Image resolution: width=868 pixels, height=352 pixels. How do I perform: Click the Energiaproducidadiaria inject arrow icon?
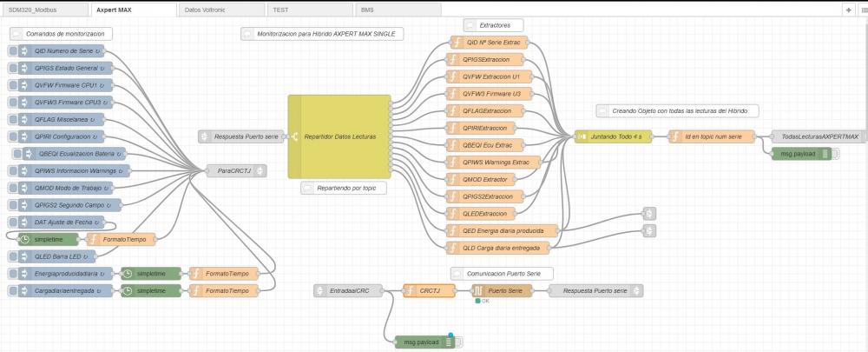coord(23,274)
